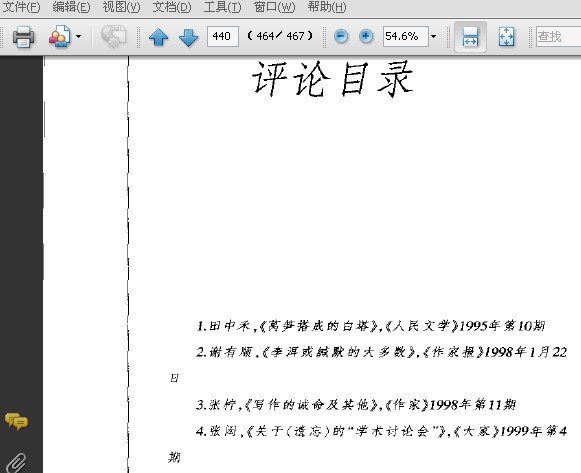
Task: Click the zoom percentage field 54.6%
Action: (406, 36)
